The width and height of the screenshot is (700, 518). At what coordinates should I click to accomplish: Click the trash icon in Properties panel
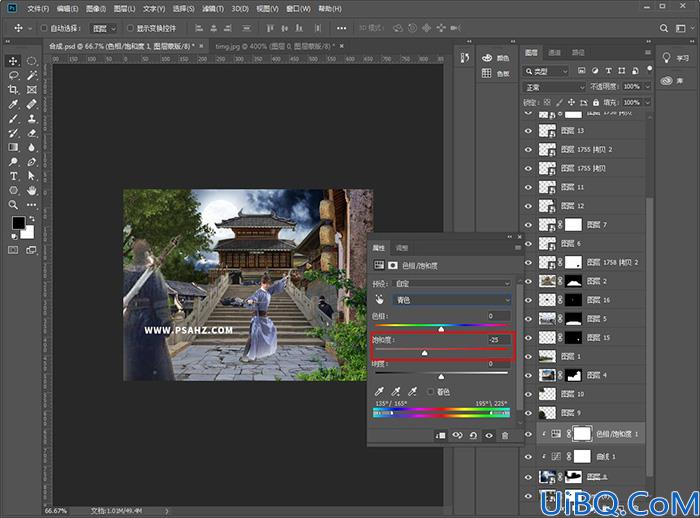505,435
